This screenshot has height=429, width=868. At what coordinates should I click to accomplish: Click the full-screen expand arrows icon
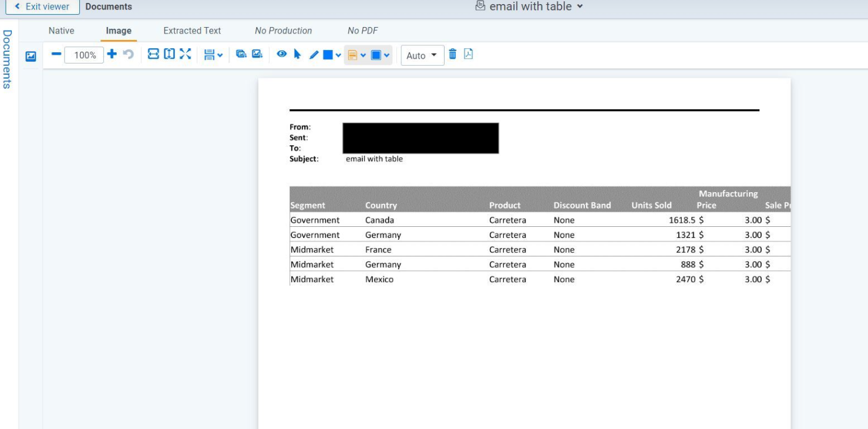coord(185,54)
